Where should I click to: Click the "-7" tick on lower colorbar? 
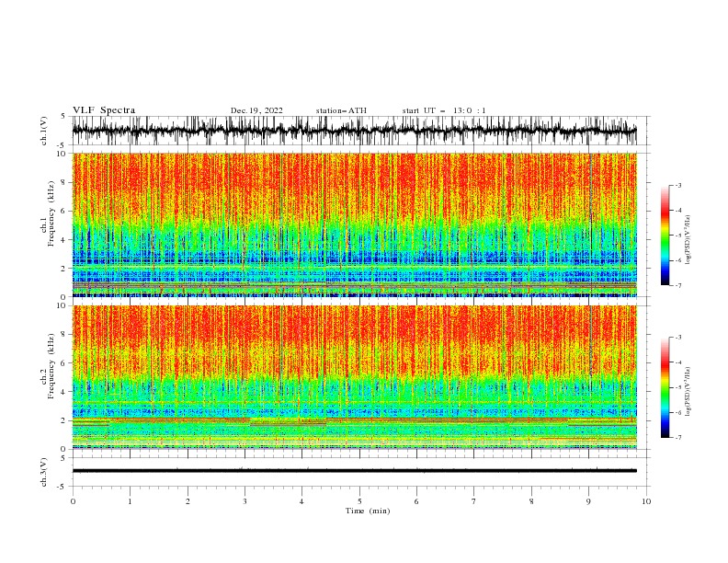click(x=677, y=437)
